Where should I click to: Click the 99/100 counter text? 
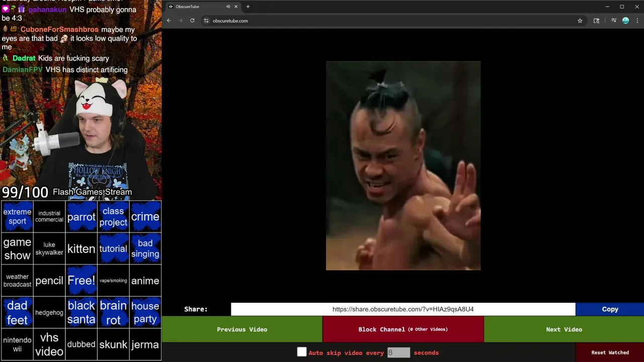[x=25, y=192]
